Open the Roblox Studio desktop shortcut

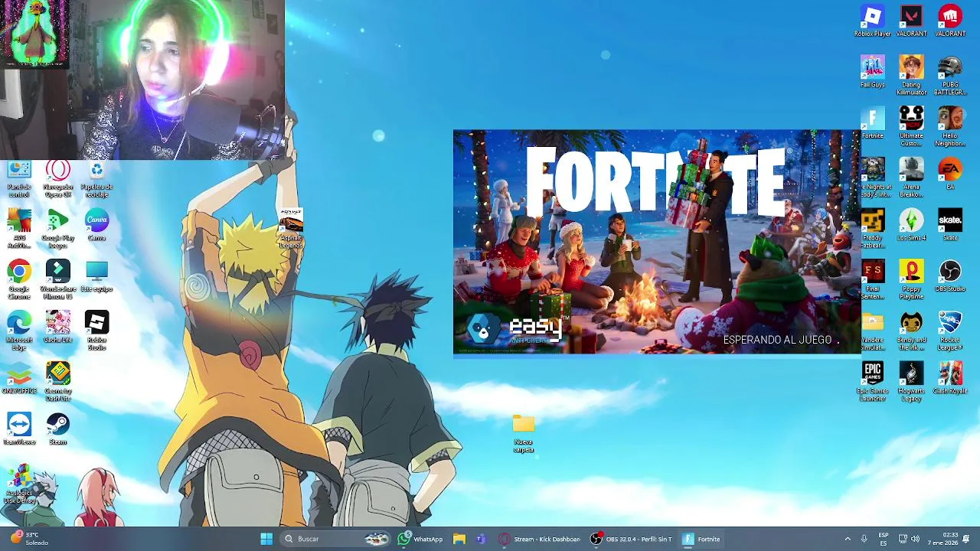[96, 331]
